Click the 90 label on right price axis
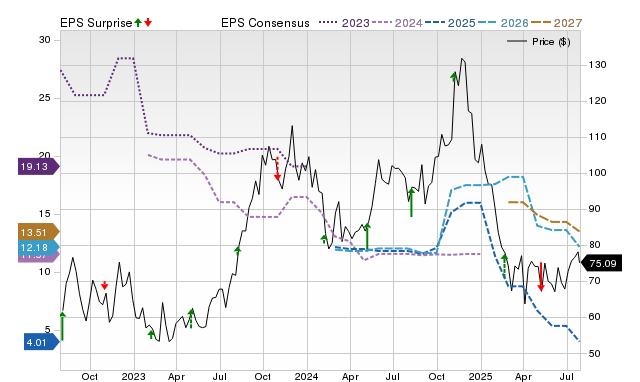The width and height of the screenshot is (640, 382). (x=595, y=209)
